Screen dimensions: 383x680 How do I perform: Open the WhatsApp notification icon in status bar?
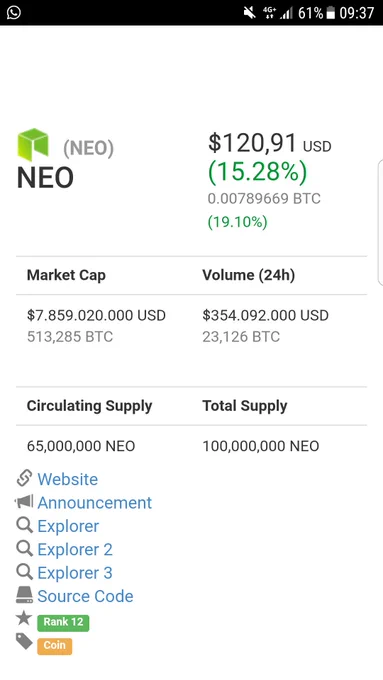[x=13, y=12]
